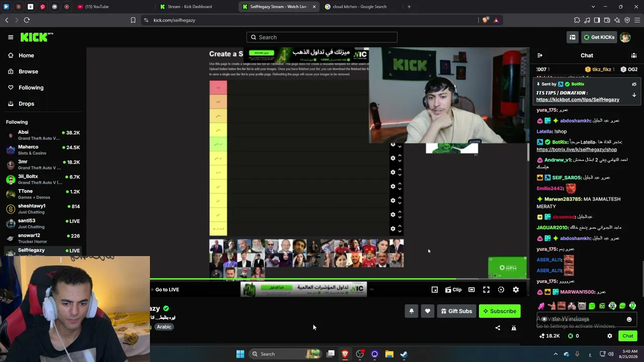This screenshot has height=362, width=644.
Task: Open Maherco's channel from Following
Action: pos(43,150)
